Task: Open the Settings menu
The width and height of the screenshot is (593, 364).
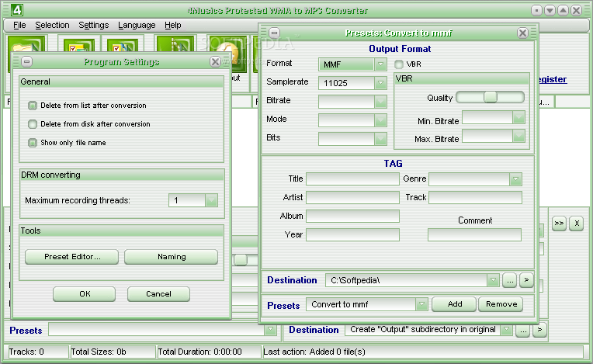Action: tap(93, 26)
